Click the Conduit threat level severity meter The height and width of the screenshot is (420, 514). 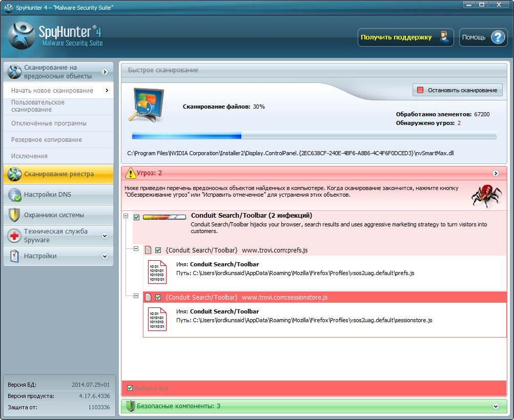pos(165,217)
